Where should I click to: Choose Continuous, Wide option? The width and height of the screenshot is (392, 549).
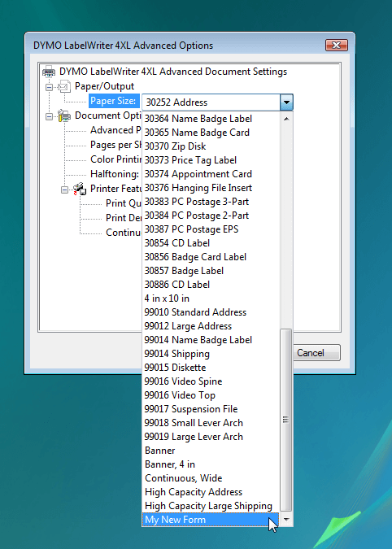211,478
